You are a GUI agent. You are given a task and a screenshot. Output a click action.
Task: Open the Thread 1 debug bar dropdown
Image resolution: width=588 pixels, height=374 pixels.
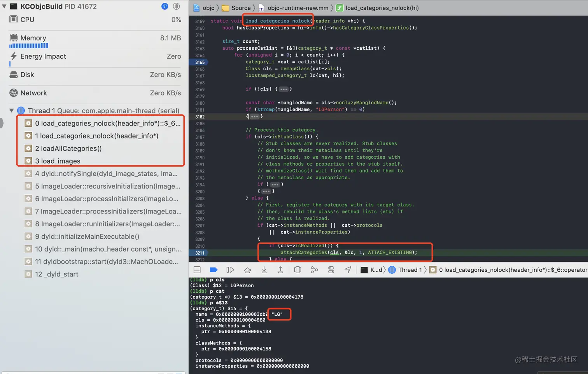[405, 270]
